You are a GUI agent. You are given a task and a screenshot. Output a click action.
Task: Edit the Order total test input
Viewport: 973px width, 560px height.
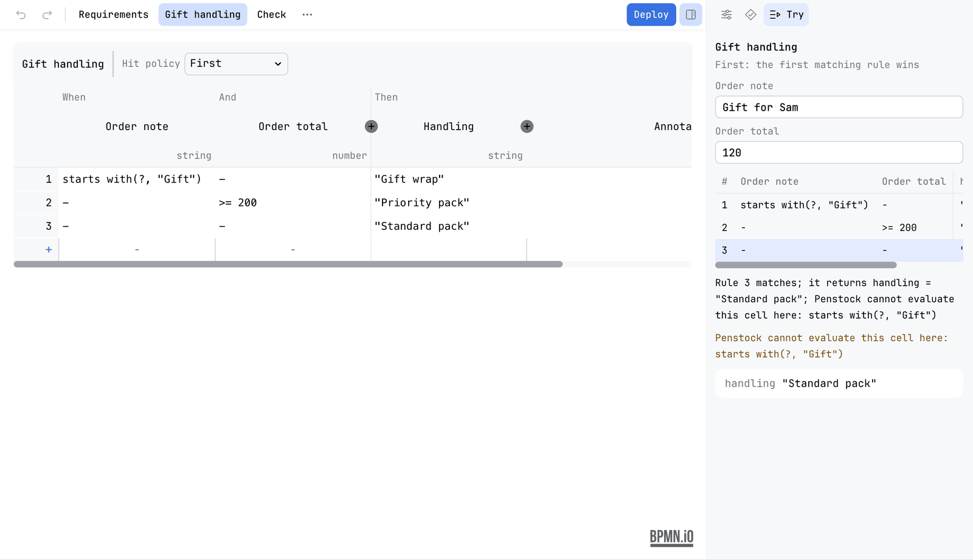[x=839, y=153]
